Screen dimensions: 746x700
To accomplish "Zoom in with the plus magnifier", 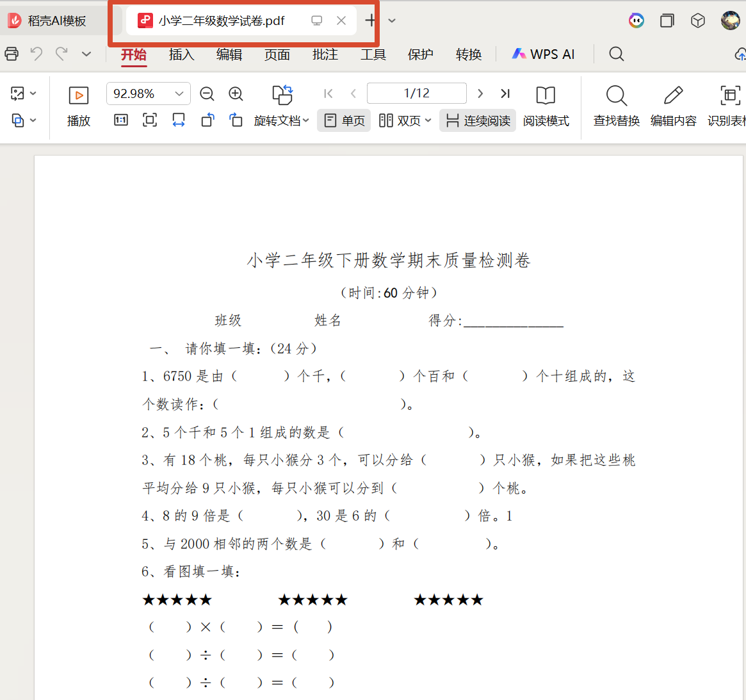I will tap(236, 94).
